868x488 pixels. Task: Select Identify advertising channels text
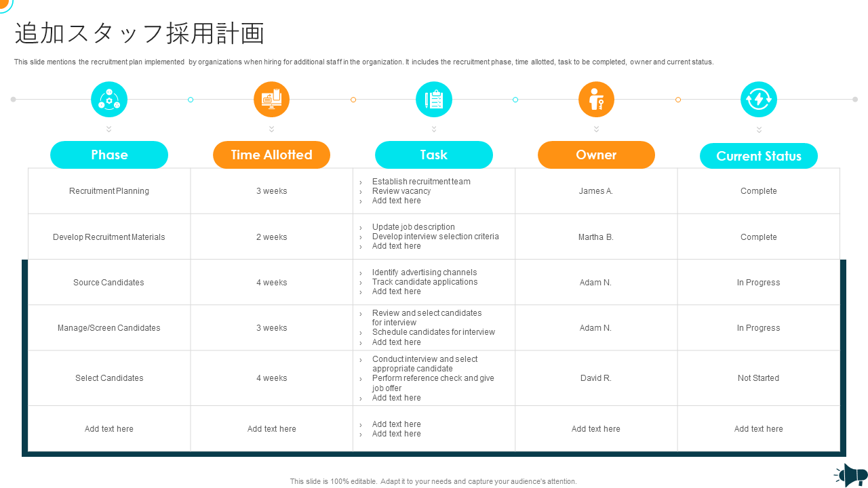click(425, 272)
